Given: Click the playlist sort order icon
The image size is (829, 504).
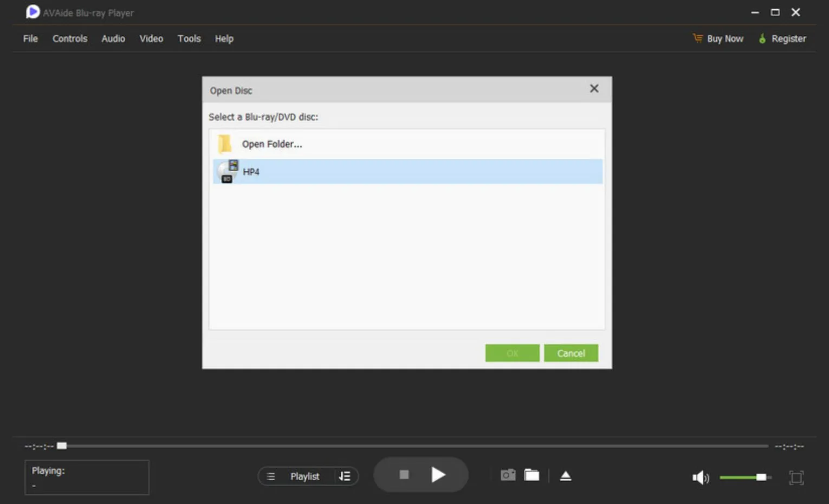Looking at the screenshot, I should [x=345, y=476].
